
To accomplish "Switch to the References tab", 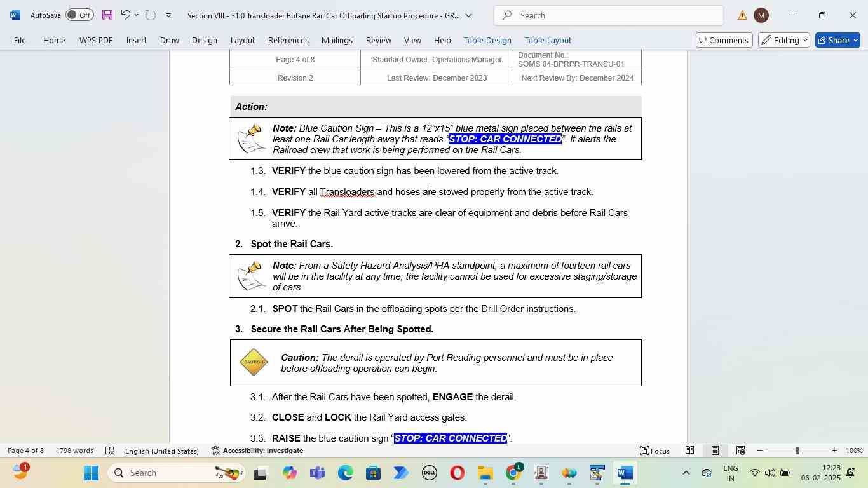I will tap(288, 40).
